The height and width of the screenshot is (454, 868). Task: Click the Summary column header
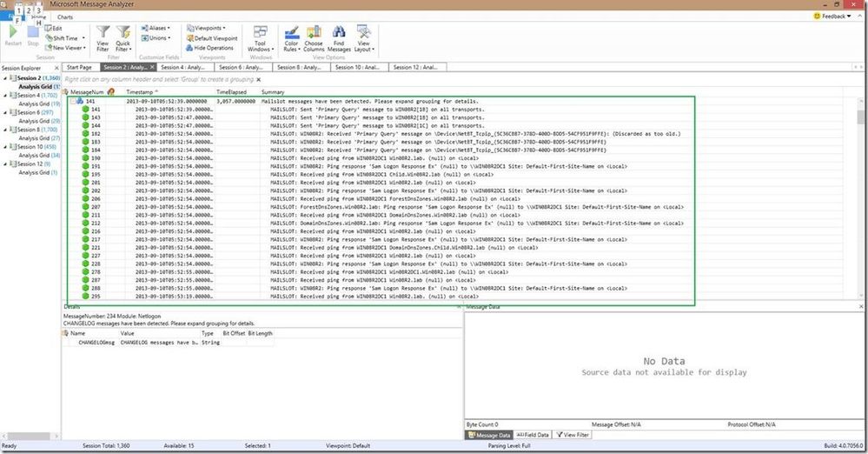pos(272,92)
